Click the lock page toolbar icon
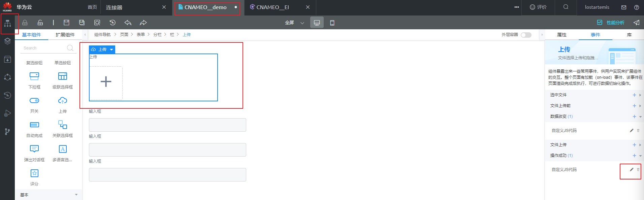This screenshot has height=200, width=644. click(x=25, y=23)
